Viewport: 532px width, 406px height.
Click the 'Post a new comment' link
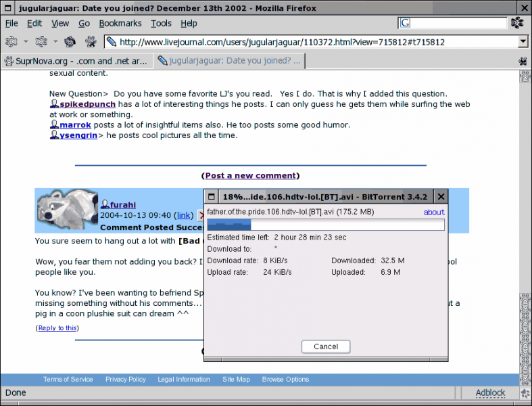(250, 175)
